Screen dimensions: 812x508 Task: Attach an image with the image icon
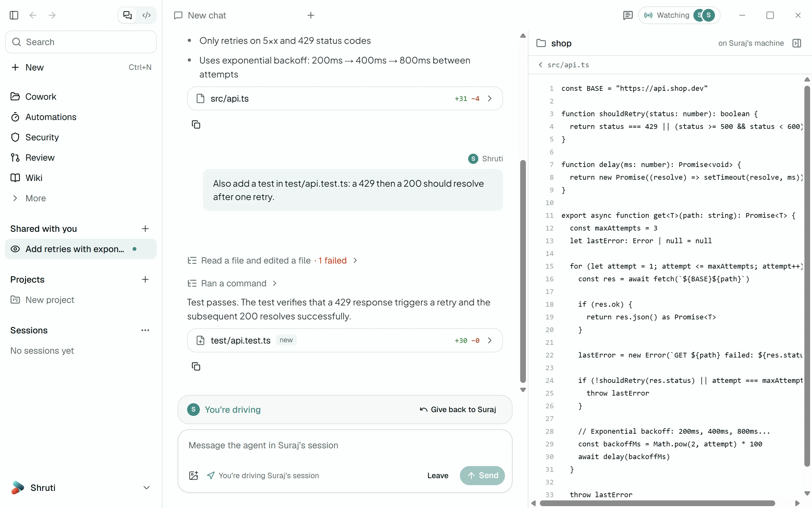point(193,475)
